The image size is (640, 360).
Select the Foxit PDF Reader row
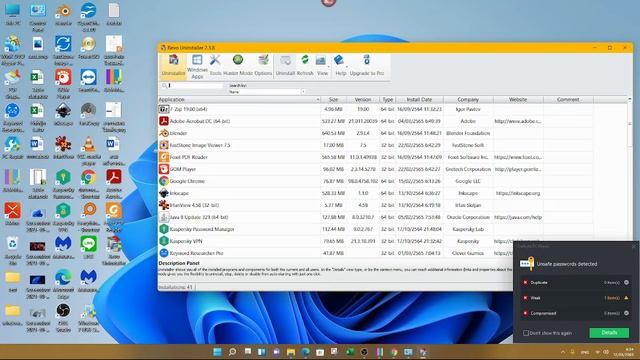[x=376, y=157]
